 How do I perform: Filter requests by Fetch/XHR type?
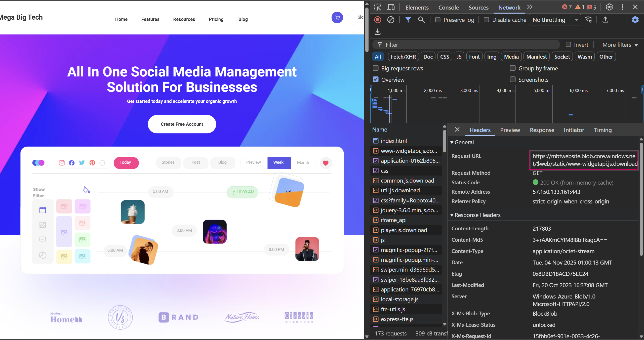403,57
